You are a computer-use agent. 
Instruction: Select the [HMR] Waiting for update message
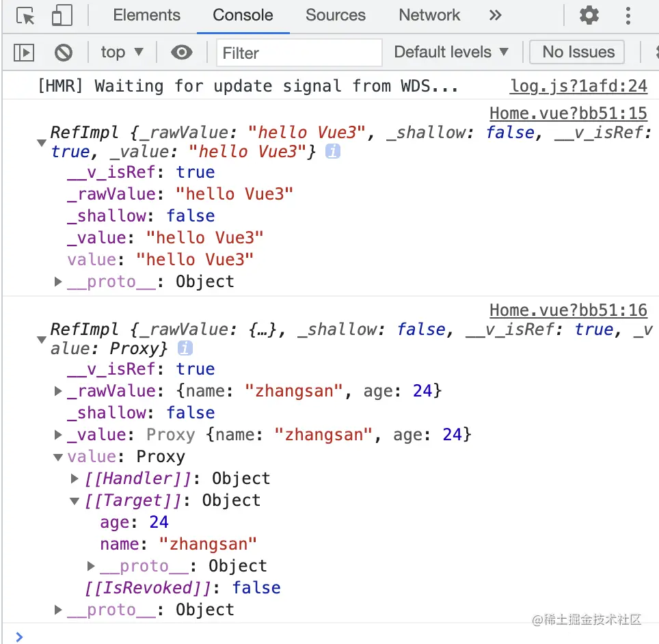click(248, 86)
